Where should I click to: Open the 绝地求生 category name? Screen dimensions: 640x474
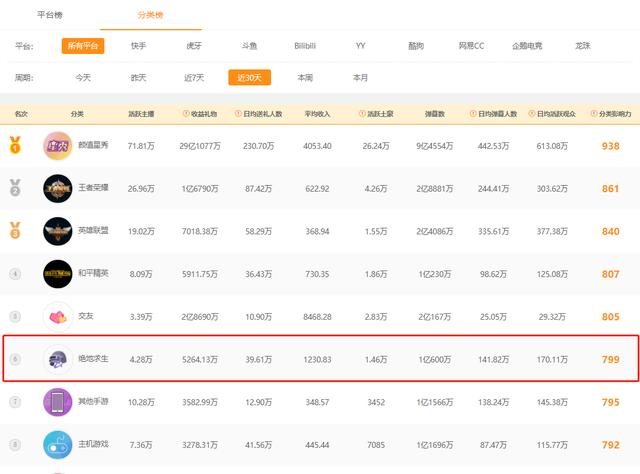click(x=93, y=358)
